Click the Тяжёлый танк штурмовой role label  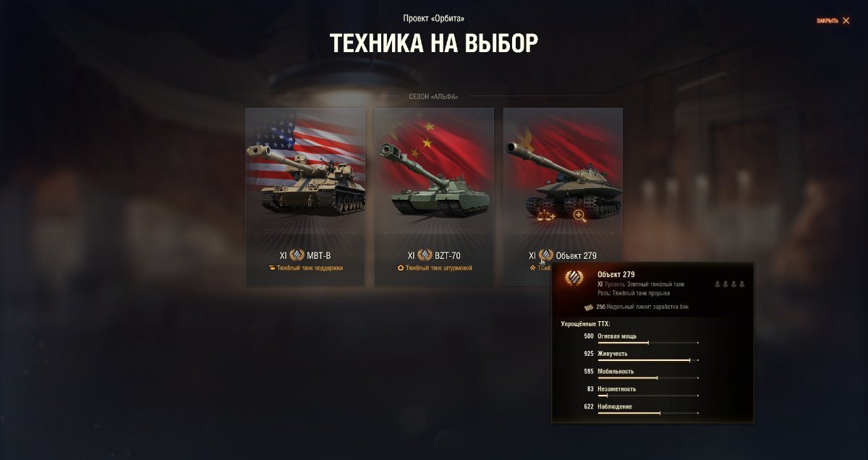click(439, 268)
